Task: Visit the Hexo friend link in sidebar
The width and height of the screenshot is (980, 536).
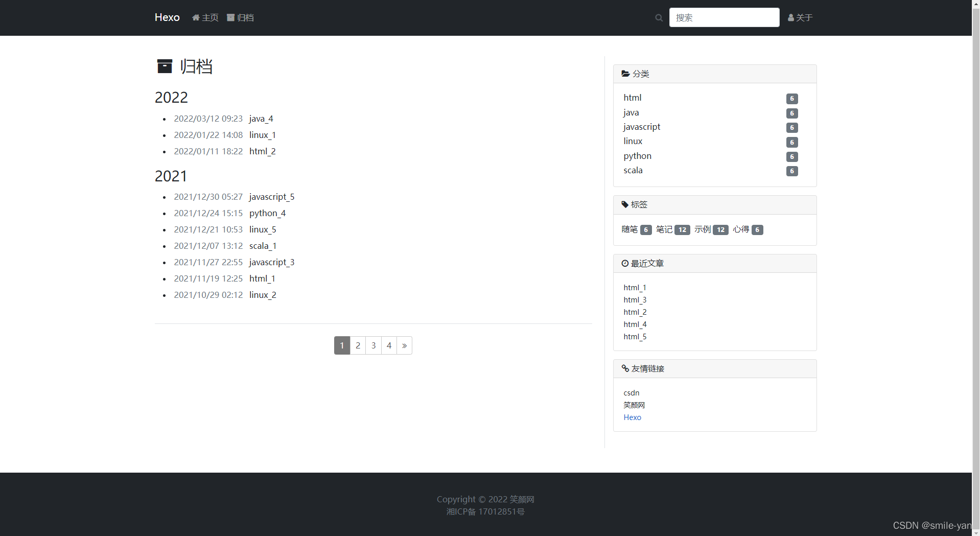Action: (632, 417)
